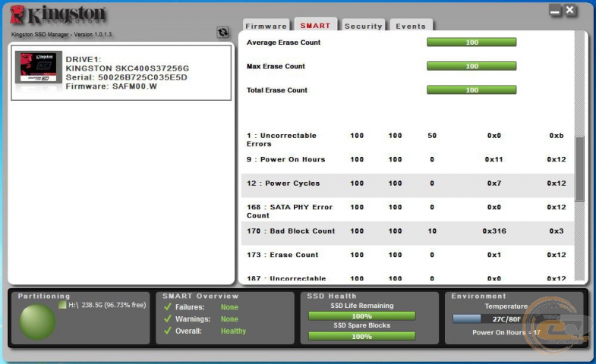Switch to the Events tab
Image resolution: width=596 pixels, height=364 pixels.
coord(411,26)
